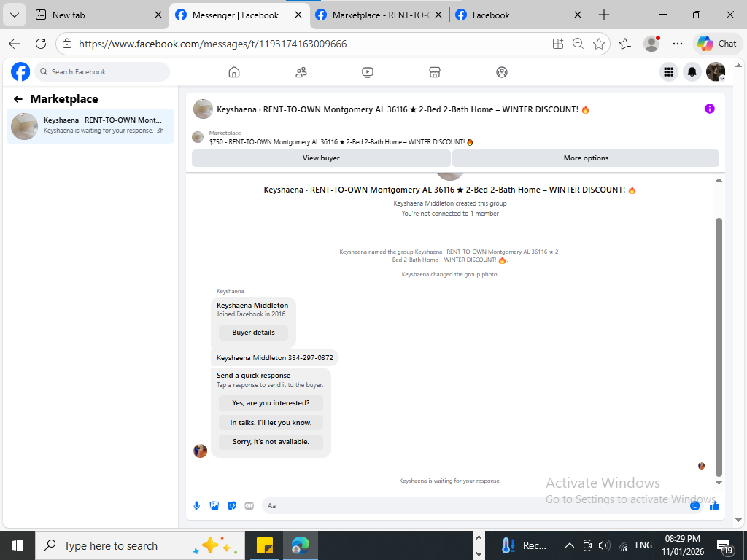Click the Search Facebook field
The height and width of the screenshot is (560, 747).
pyautogui.click(x=102, y=72)
